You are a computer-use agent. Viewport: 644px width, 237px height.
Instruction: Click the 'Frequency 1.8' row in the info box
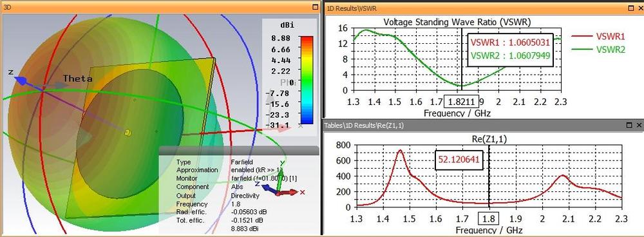(x=209, y=204)
